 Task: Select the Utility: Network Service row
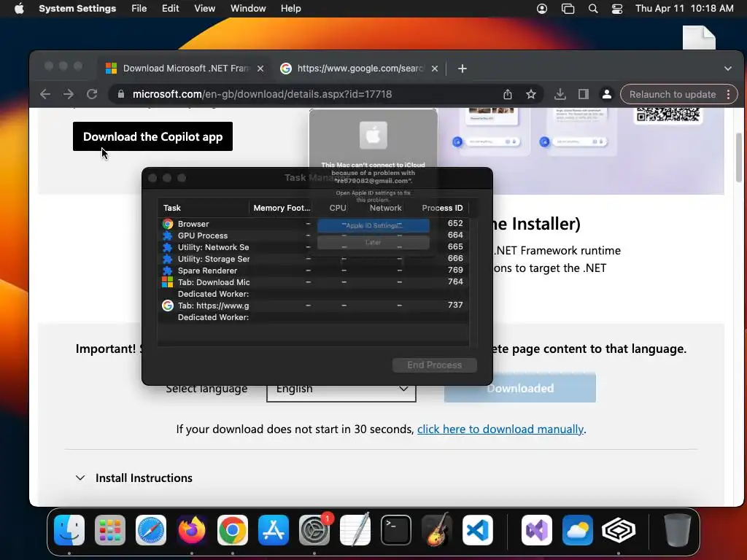pos(313,247)
